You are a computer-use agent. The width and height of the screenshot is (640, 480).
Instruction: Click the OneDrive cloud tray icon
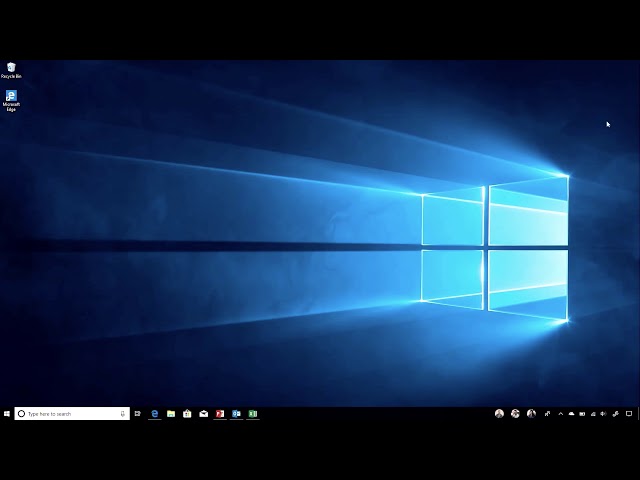571,413
